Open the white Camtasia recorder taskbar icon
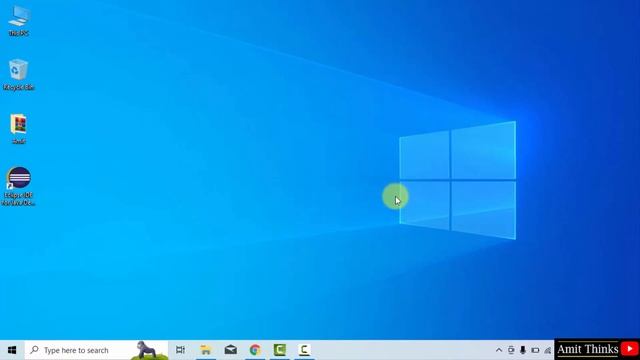The image size is (640, 360). coord(304,350)
